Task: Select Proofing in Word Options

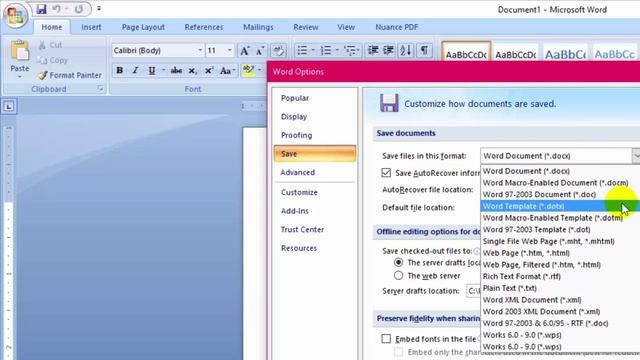Action: pos(296,135)
